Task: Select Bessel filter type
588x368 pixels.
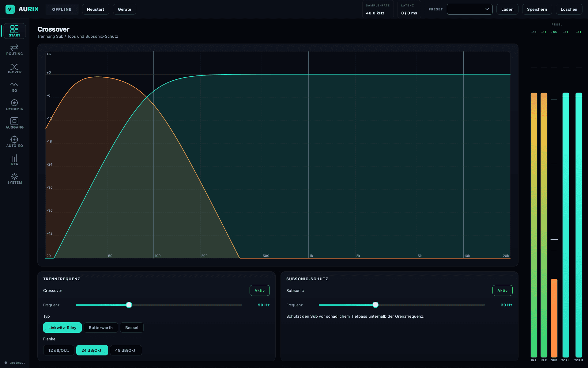Action: point(132,328)
